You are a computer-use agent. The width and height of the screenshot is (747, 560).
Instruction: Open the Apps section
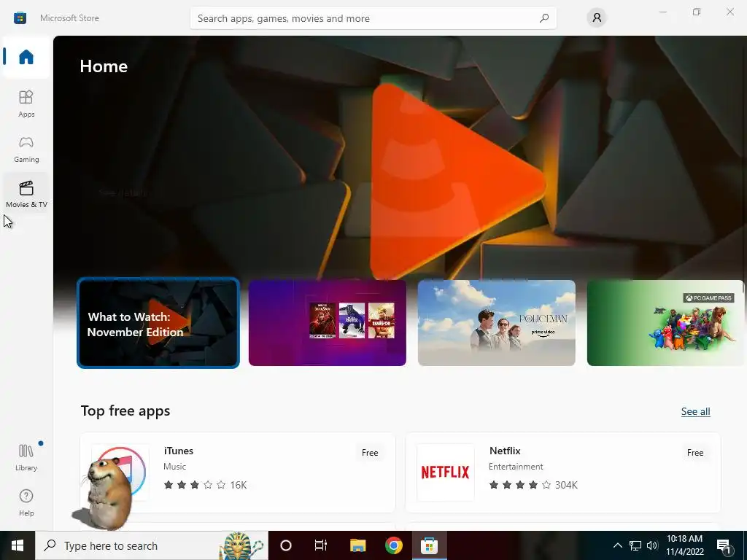(26, 104)
